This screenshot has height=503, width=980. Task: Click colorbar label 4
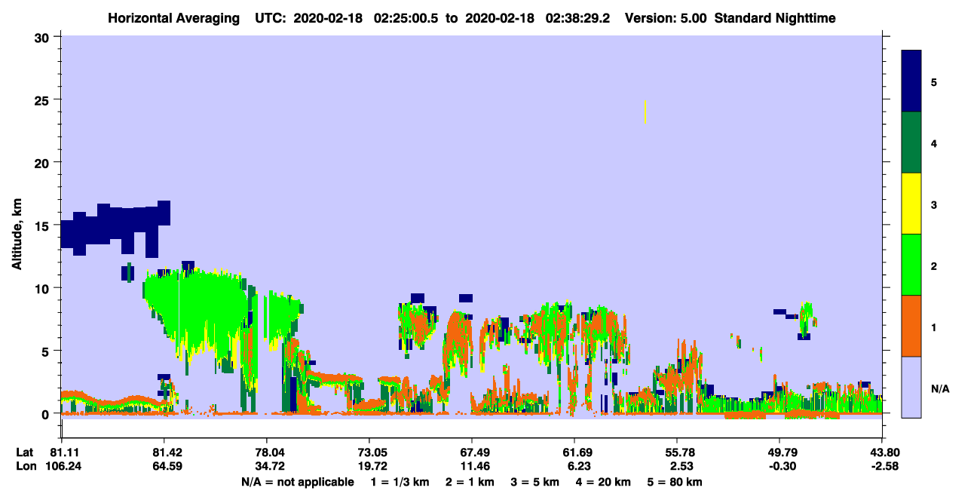[933, 143]
